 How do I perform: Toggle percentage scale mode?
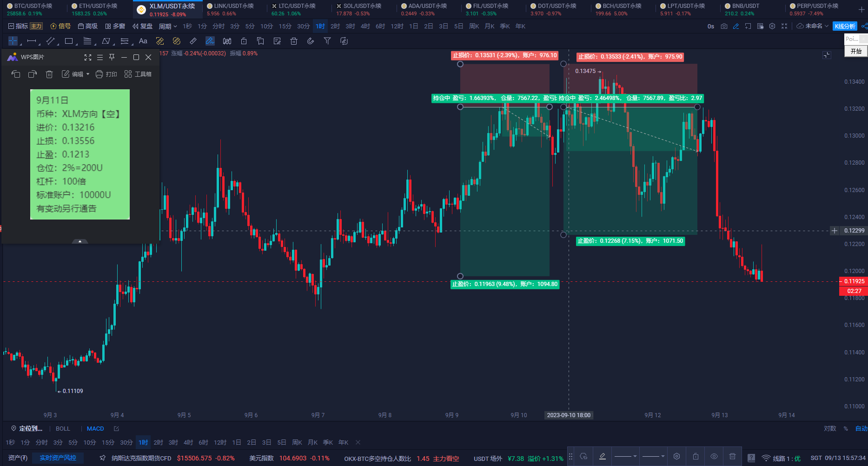[846, 428]
